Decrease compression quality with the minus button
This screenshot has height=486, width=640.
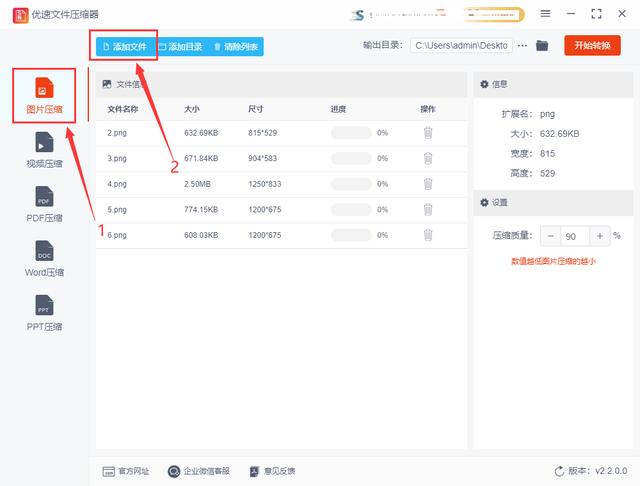551,236
